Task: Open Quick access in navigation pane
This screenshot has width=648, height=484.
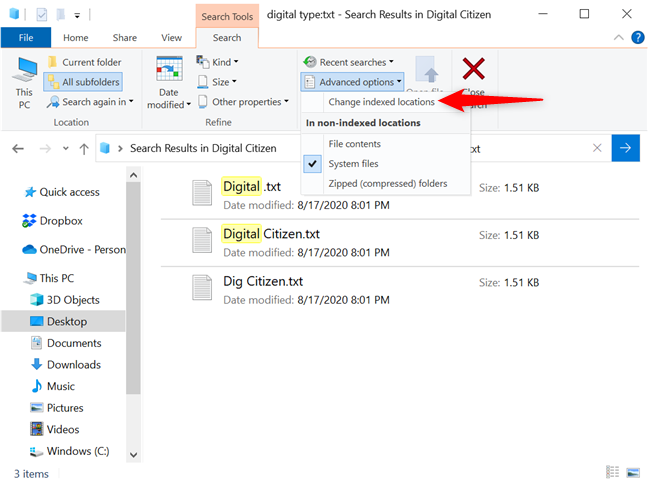Action: tap(62, 192)
